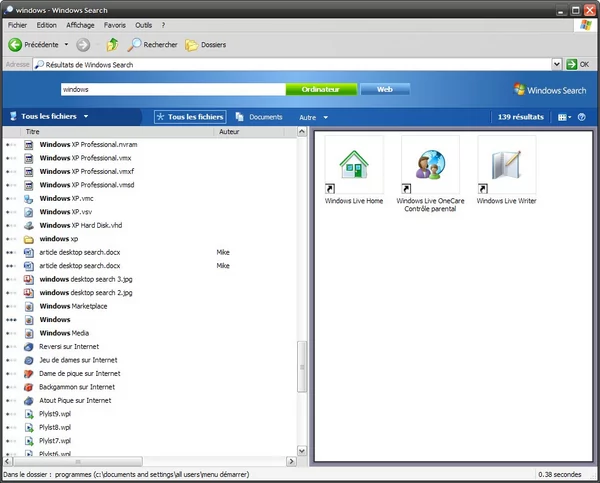The image size is (600, 483).
Task: Click the green-on-grey forward arrow icon
Action: coord(83,45)
